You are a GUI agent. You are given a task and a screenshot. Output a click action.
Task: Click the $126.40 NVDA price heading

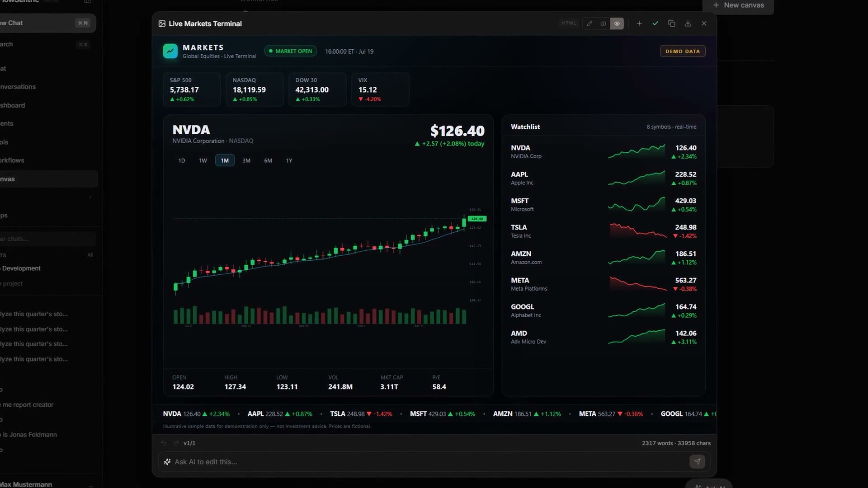click(457, 131)
